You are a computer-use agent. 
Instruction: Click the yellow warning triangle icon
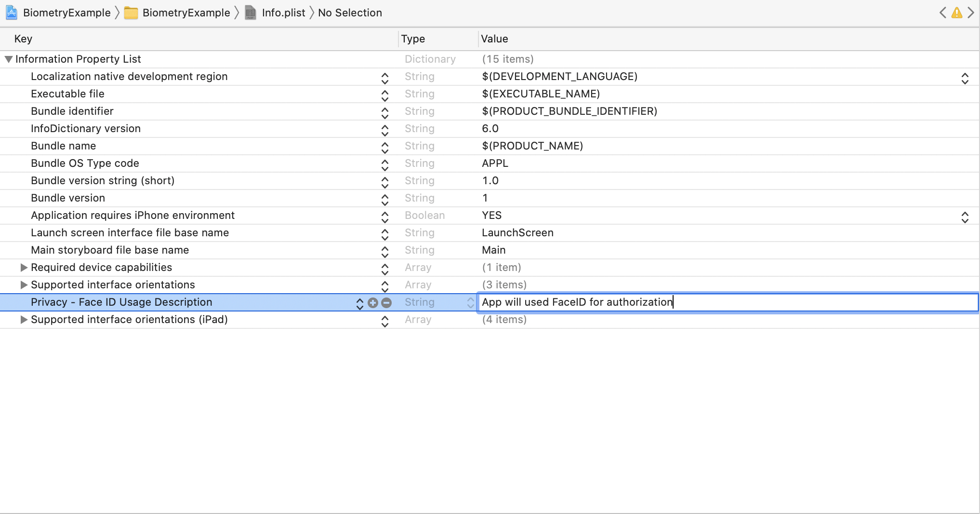click(957, 13)
